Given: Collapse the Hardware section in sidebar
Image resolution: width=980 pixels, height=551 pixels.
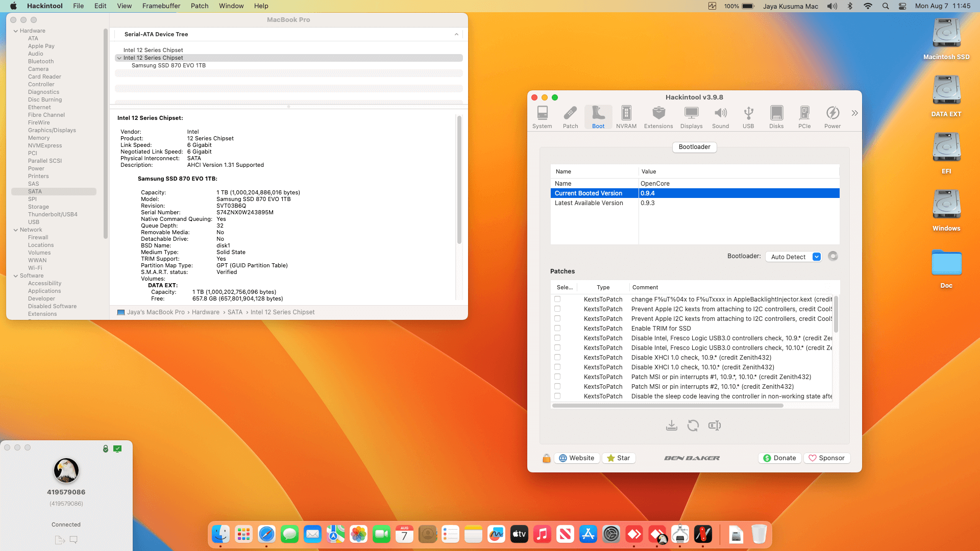Looking at the screenshot, I should pos(16,31).
